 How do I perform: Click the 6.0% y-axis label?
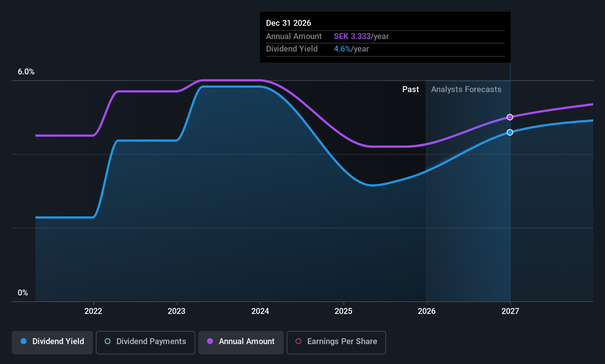pyautogui.click(x=26, y=72)
